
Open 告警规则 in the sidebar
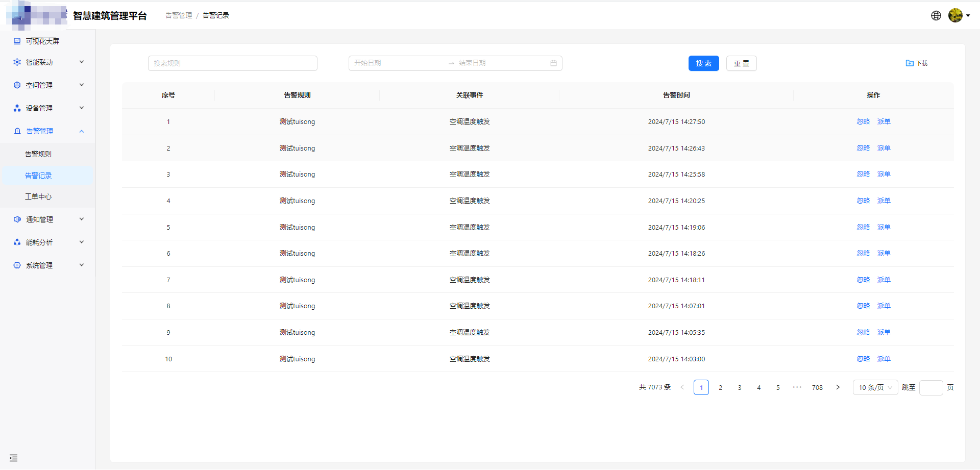(38, 154)
